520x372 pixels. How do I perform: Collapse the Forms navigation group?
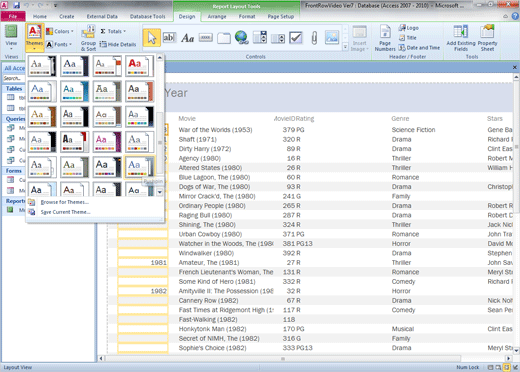(x=13, y=171)
